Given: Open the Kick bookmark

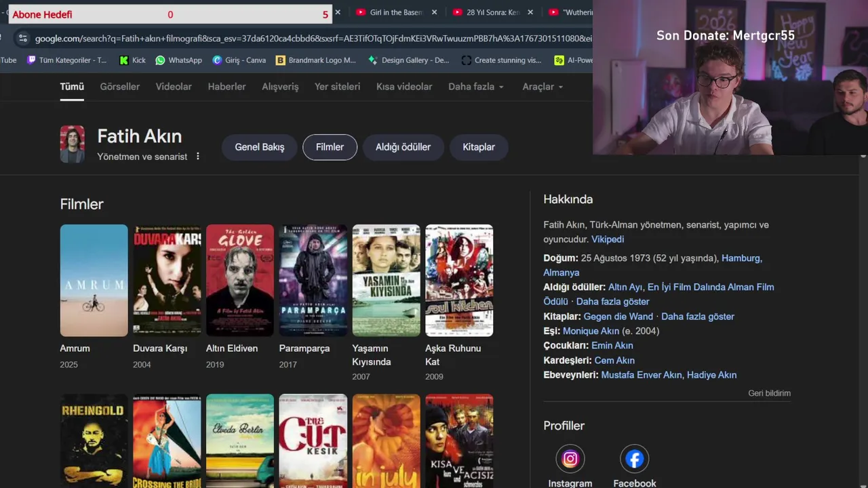Looking at the screenshot, I should point(132,60).
